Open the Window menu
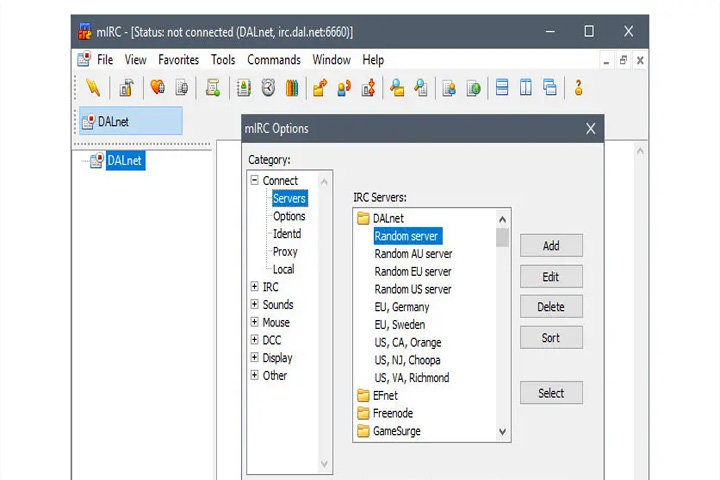This screenshot has width=720, height=480. (332, 60)
